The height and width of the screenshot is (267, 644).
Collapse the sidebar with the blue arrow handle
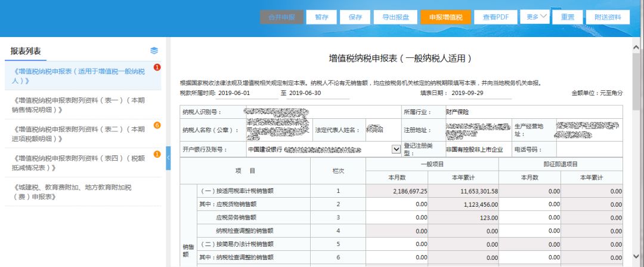[x=168, y=157]
